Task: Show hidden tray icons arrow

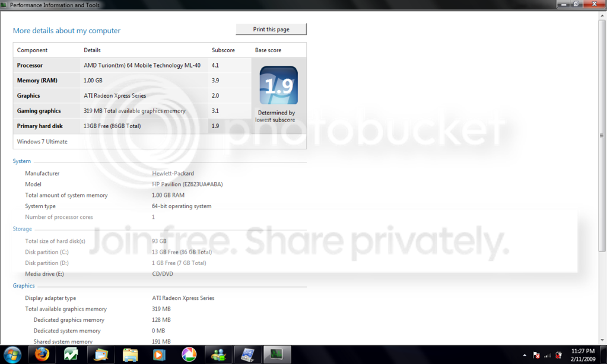Action: click(x=525, y=355)
